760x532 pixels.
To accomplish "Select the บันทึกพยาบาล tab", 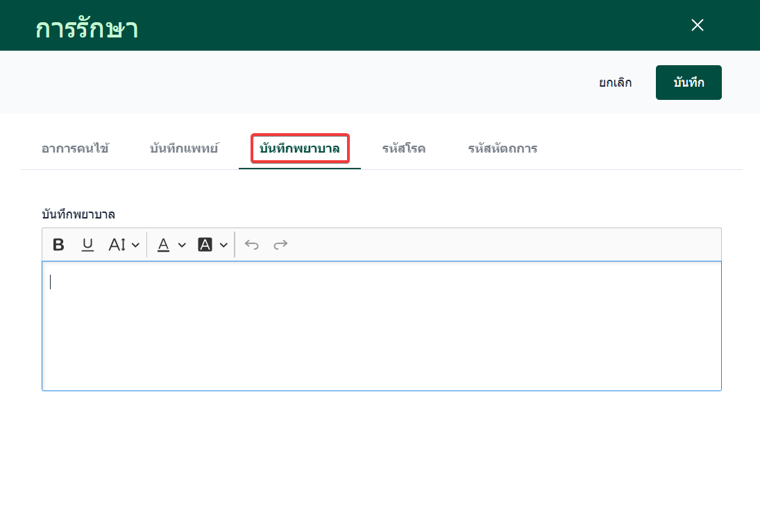I will coord(300,148).
